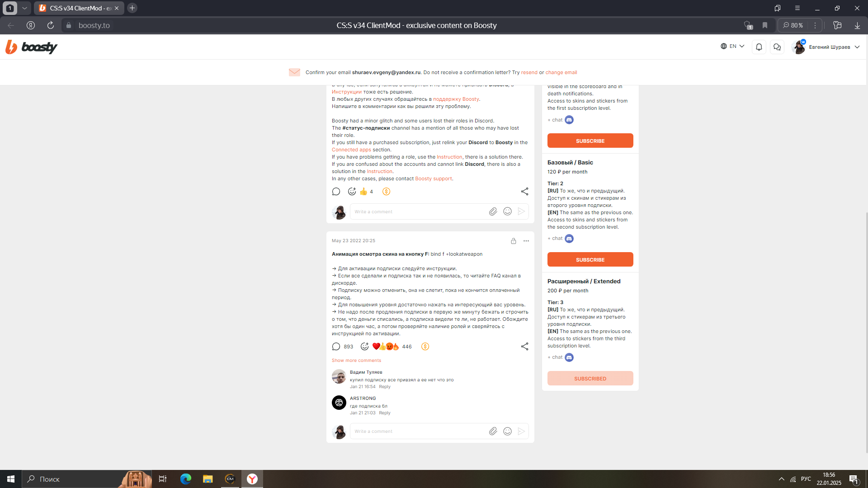Viewport: 868px width, 488px height.
Task: Click donate coin icon beside 446 reactions
Action: [x=425, y=347]
